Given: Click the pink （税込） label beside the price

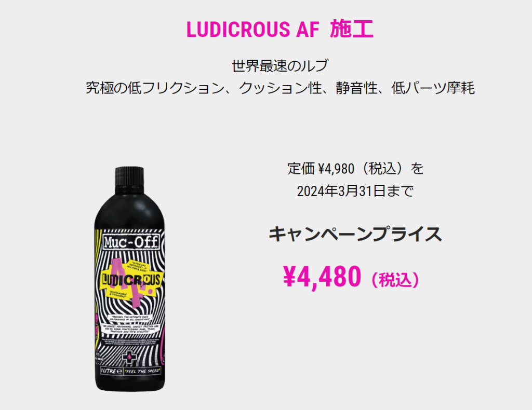Looking at the screenshot, I should [395, 280].
